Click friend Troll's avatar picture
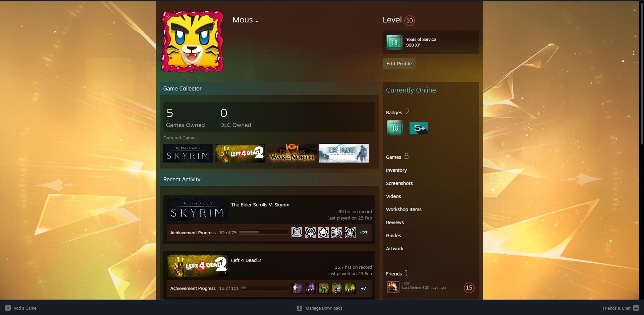 click(x=393, y=287)
